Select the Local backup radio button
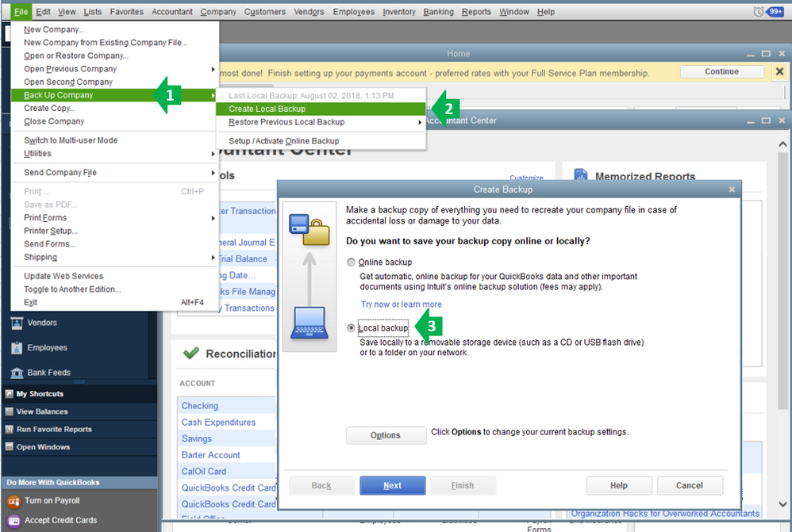The image size is (792, 532). [x=351, y=327]
